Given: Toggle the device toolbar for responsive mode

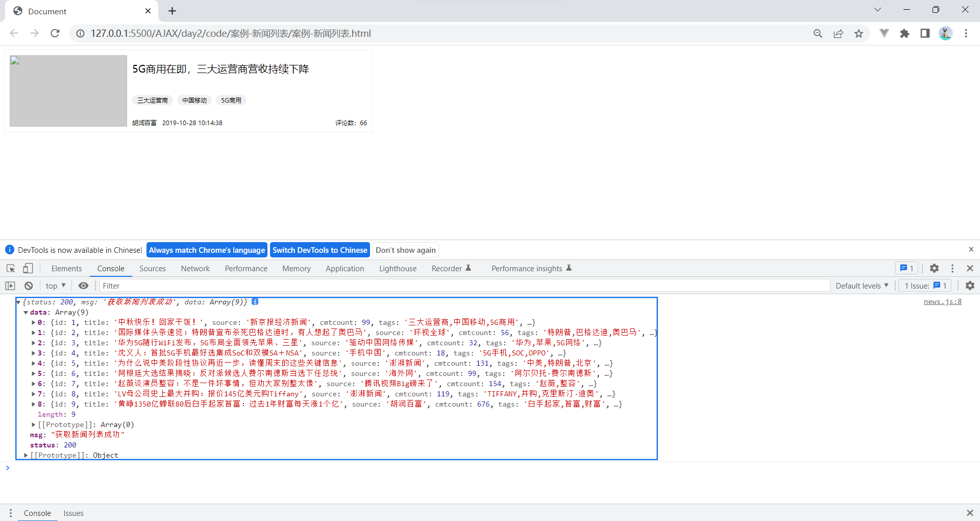Looking at the screenshot, I should click(28, 268).
